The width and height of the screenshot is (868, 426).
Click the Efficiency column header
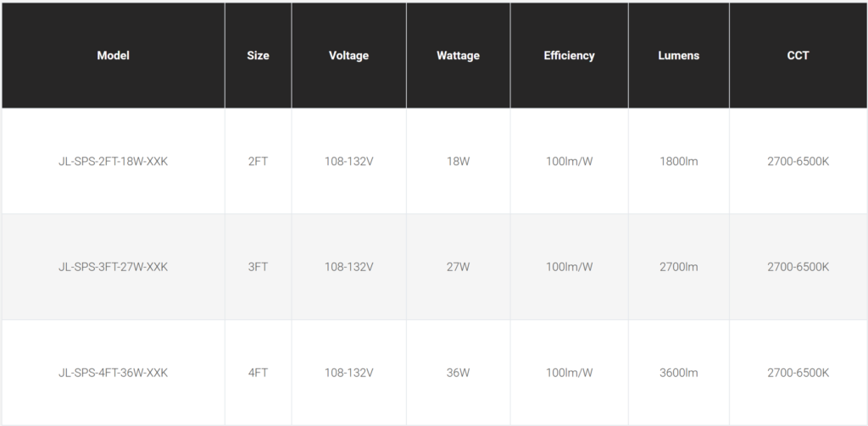(569, 56)
